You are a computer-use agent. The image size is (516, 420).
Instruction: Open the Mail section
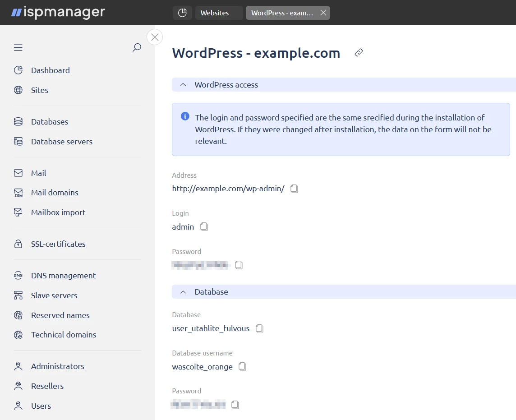[x=38, y=173]
